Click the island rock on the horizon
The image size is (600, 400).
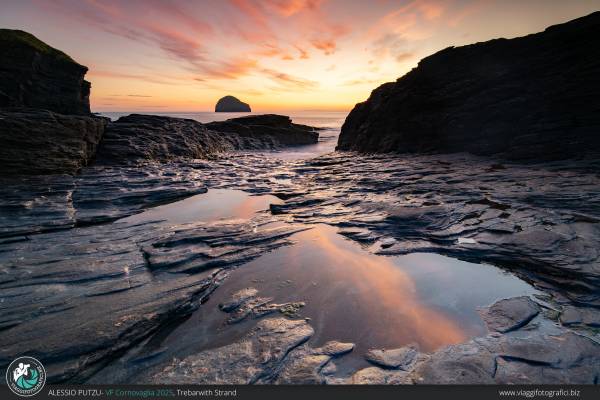[x=232, y=104]
